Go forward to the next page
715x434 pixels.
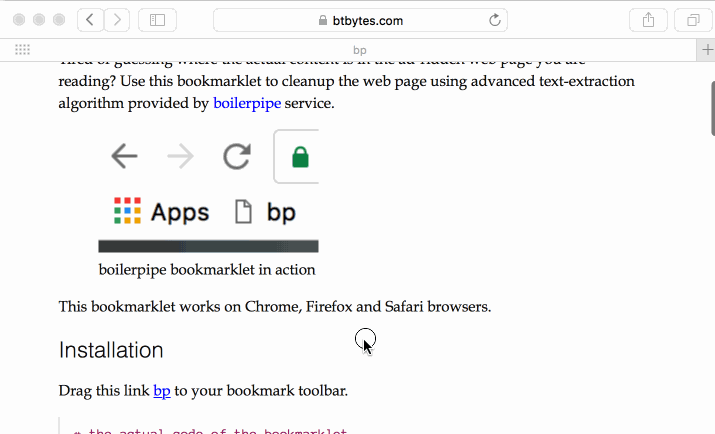pyautogui.click(x=117, y=20)
